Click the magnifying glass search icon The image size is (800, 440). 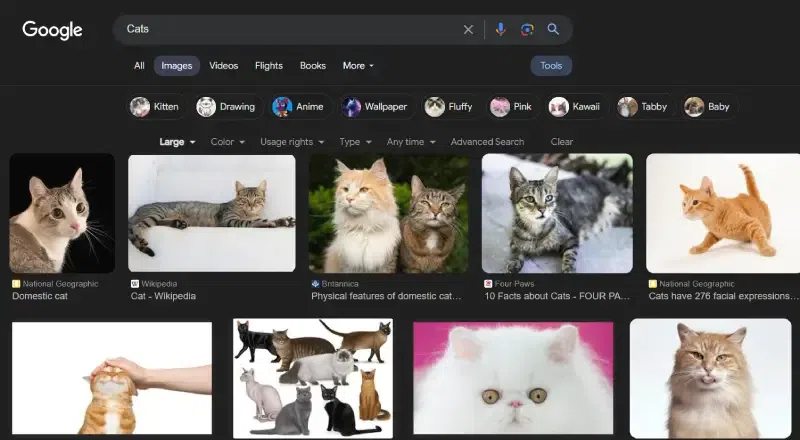[553, 29]
